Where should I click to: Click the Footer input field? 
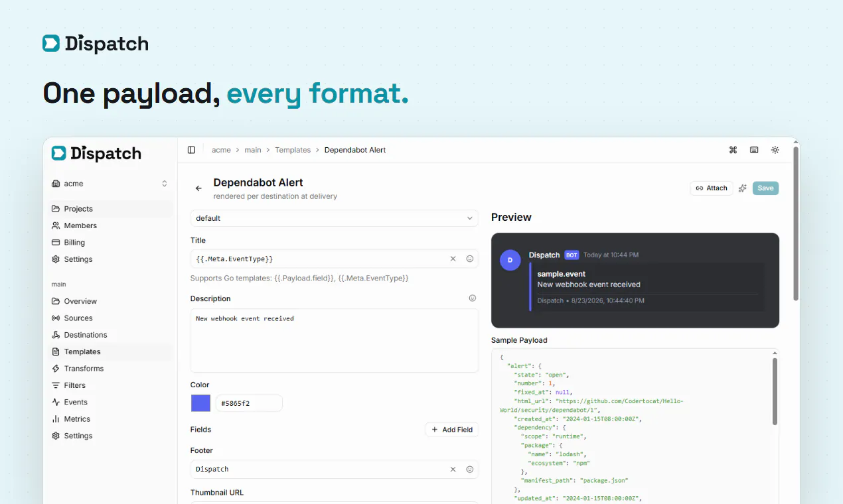pos(334,469)
